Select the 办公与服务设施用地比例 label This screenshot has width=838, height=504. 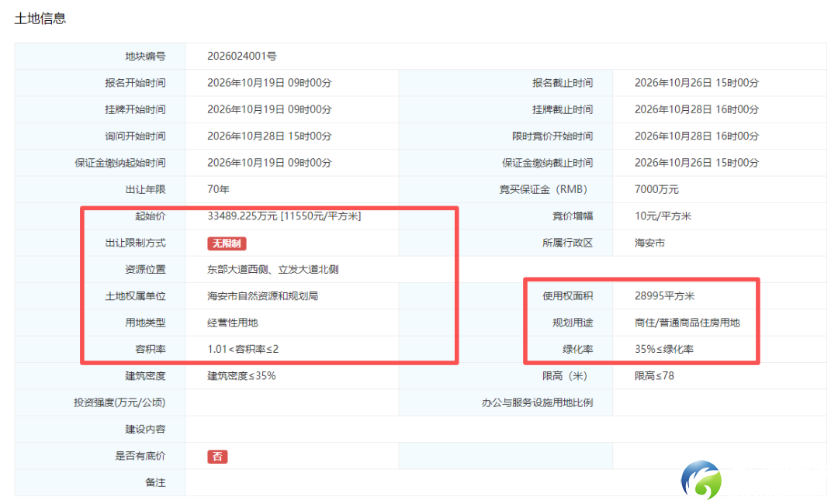tap(537, 402)
